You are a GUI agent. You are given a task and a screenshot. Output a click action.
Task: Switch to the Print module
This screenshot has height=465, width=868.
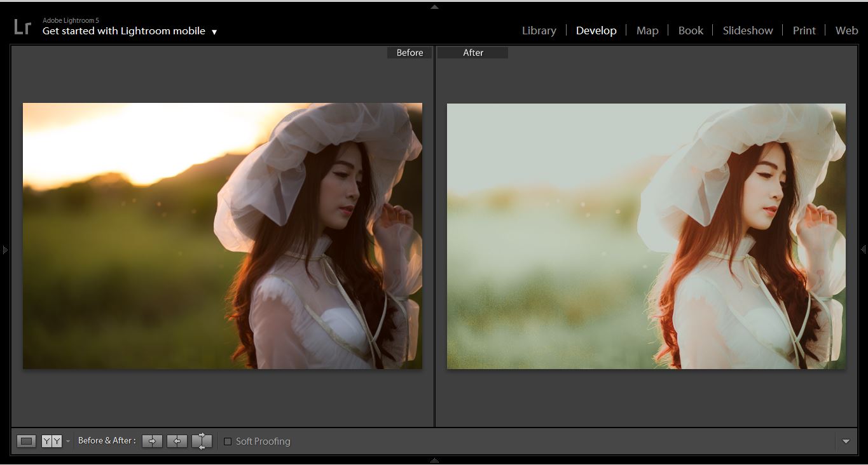click(804, 30)
